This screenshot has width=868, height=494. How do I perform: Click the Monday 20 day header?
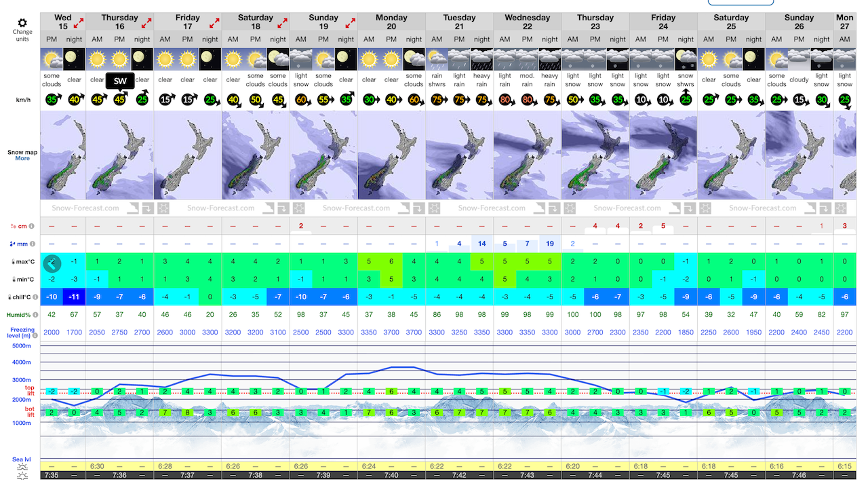391,22
